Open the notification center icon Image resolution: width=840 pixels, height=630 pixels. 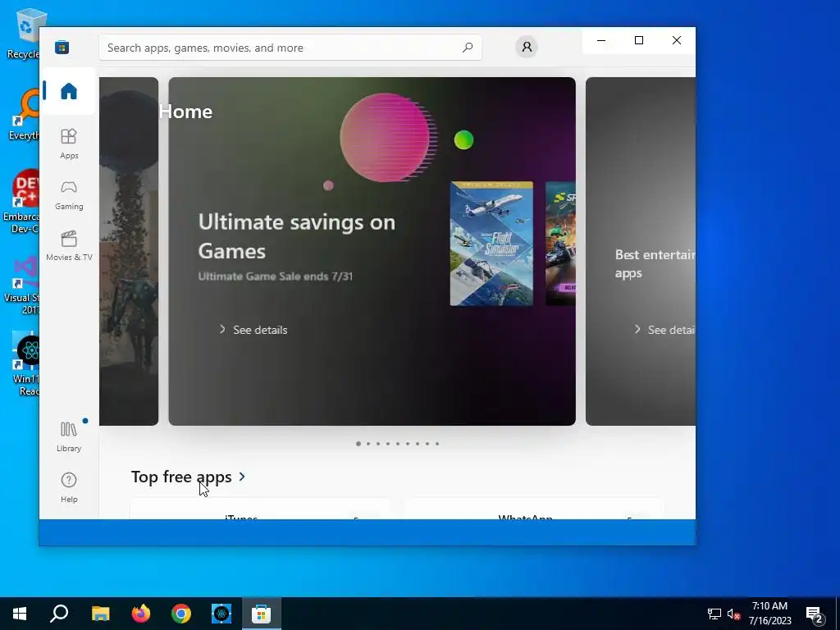coord(815,614)
